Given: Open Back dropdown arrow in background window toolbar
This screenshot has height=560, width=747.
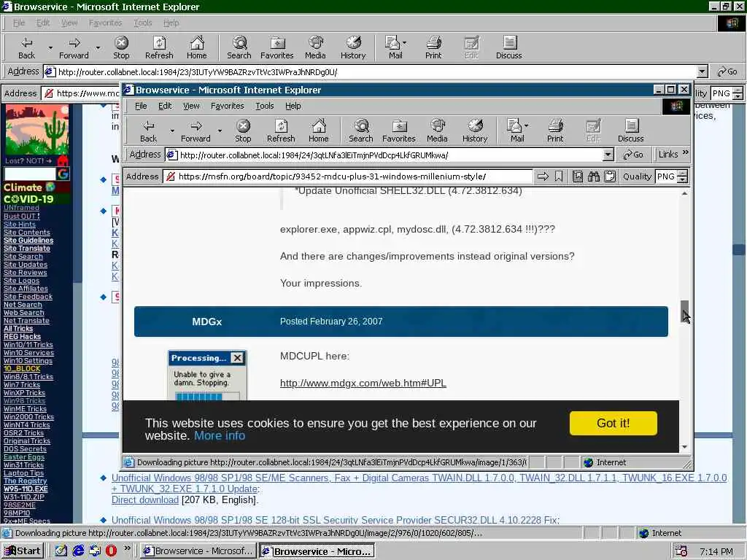Looking at the screenshot, I should coord(50,47).
